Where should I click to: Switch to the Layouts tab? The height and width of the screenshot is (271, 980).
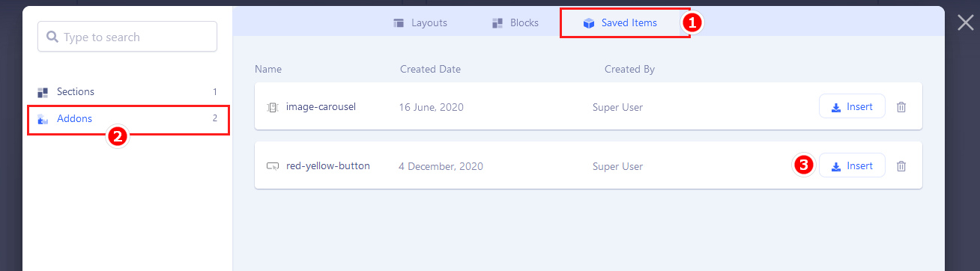pos(420,23)
